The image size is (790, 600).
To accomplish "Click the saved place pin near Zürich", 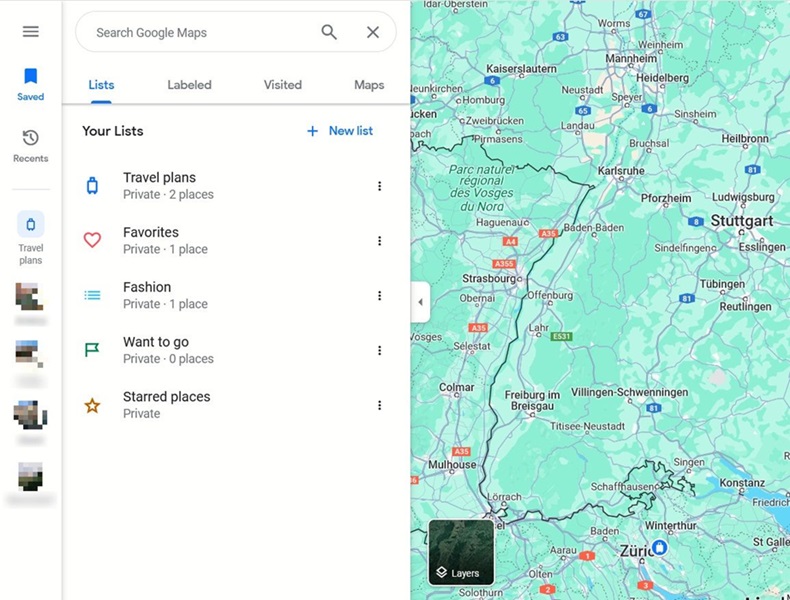I will coord(660,547).
